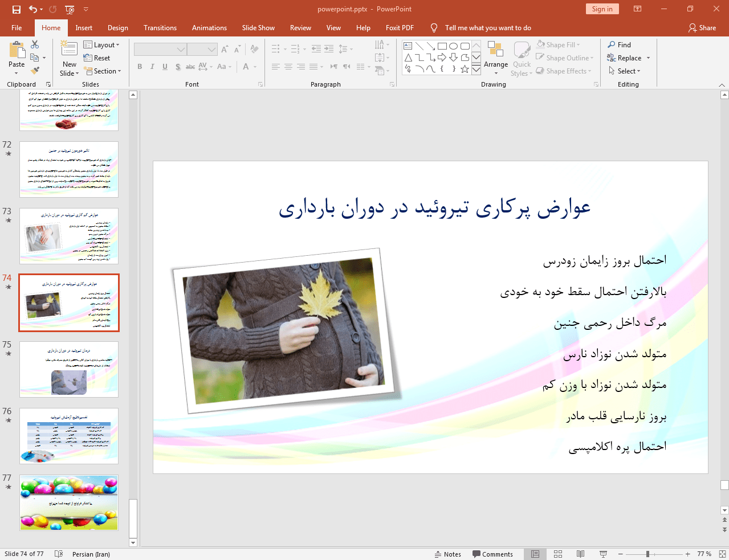
Task: Click the New Slide icon
Action: click(x=69, y=48)
